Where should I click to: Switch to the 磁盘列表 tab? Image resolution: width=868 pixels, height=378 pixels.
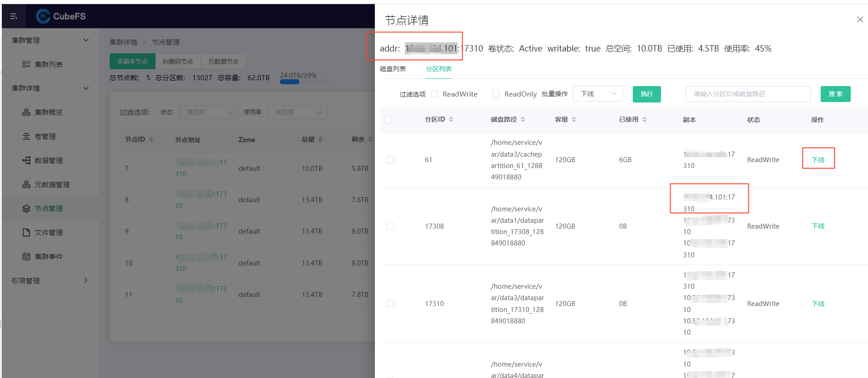click(393, 69)
